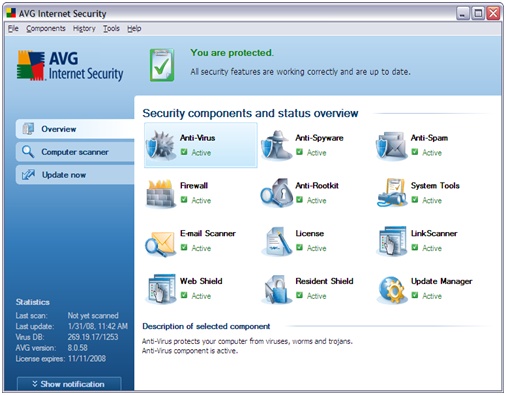Screen dimensions: 506x395
Task: Click Anti-Spam Active status checkmark
Action: tap(415, 152)
